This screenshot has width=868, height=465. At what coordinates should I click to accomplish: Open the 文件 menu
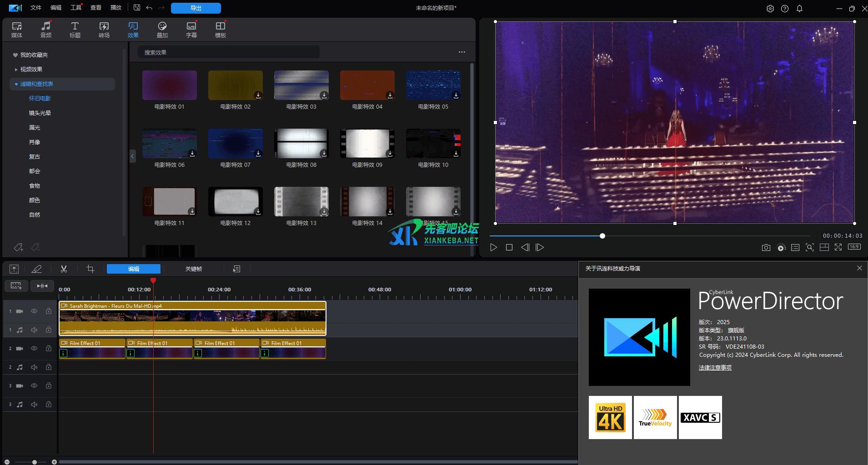pos(35,8)
